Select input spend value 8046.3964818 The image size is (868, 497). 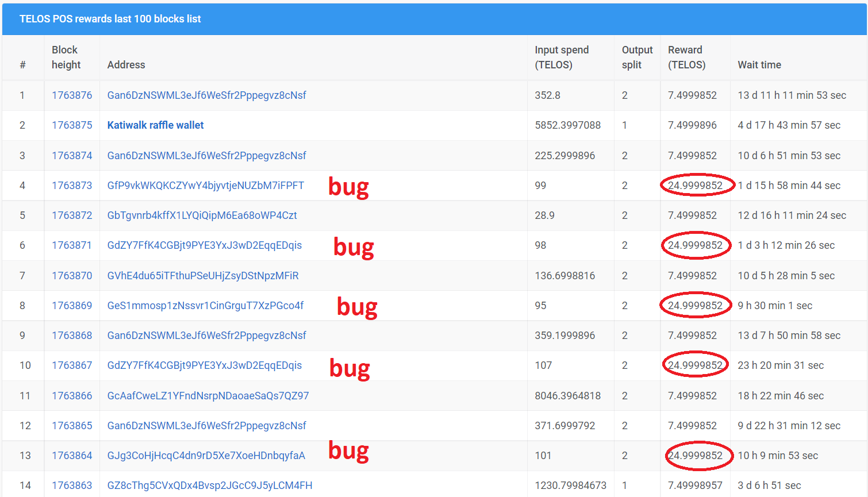point(568,396)
